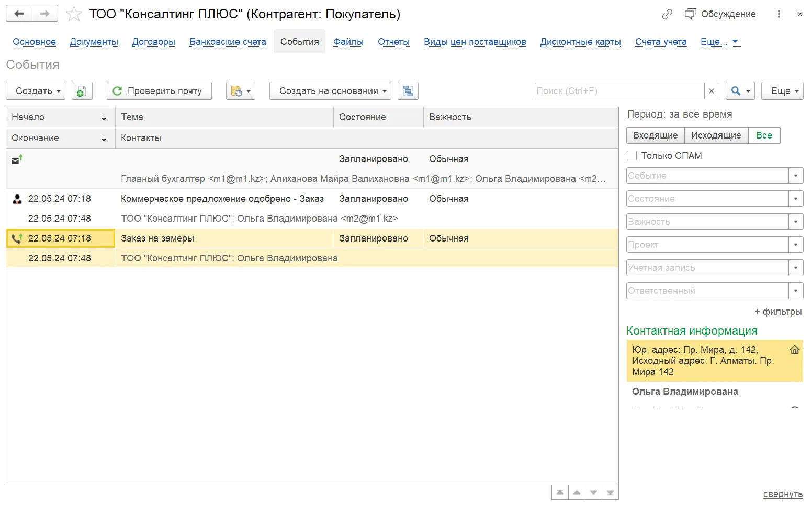Toggle sorting on the Окончание column
Image resolution: width=812 pixels, height=505 pixels.
(61, 138)
